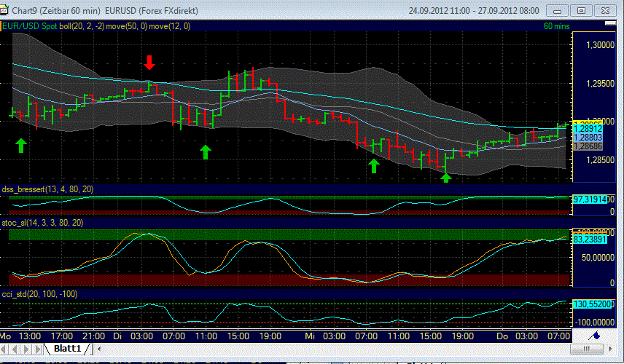Select the Blatt1 sheet tab
Screen dimensions: 624x364
[68, 349]
